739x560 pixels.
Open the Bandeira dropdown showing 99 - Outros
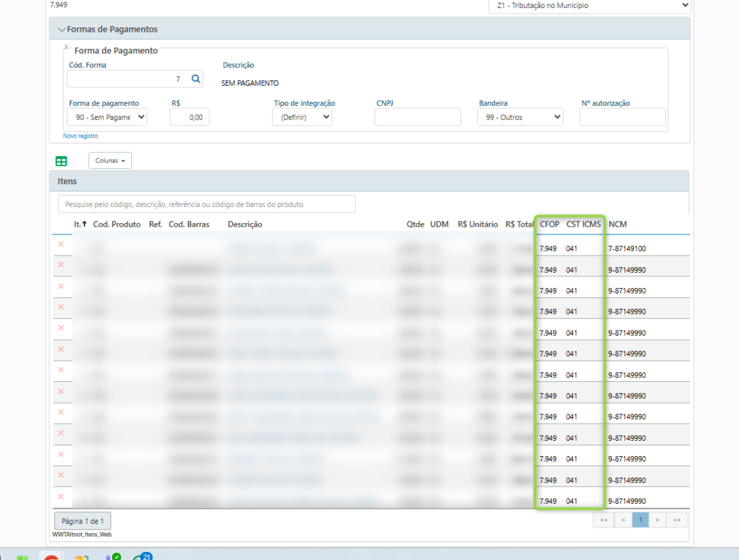(x=520, y=117)
